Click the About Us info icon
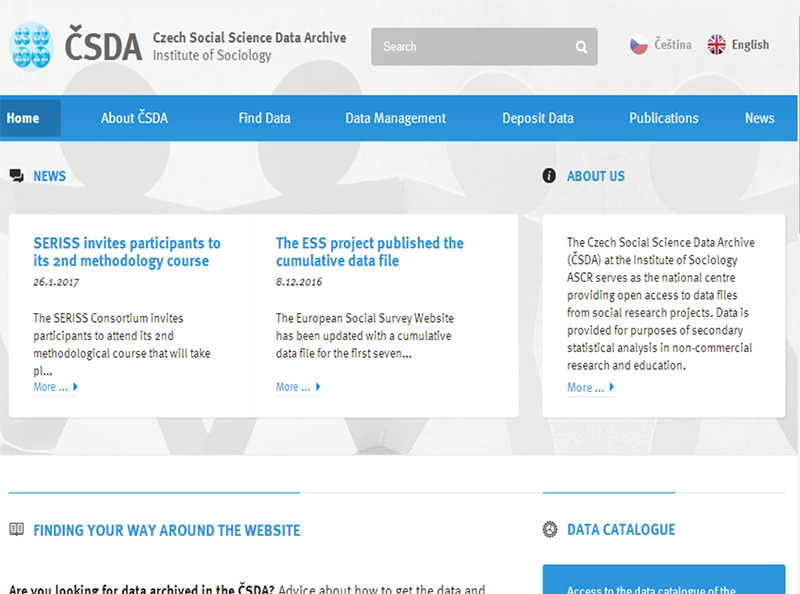800x594 pixels. 549,176
